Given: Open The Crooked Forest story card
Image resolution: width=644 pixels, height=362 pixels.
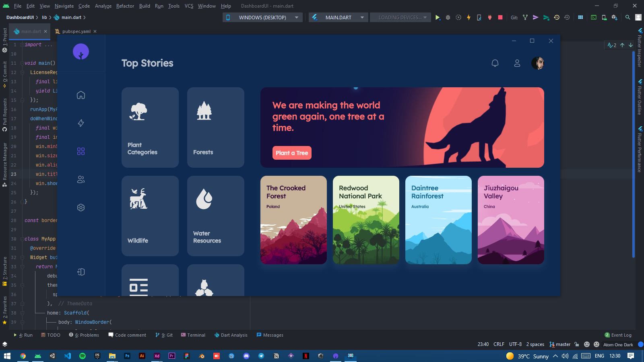Looking at the screenshot, I should tap(293, 220).
